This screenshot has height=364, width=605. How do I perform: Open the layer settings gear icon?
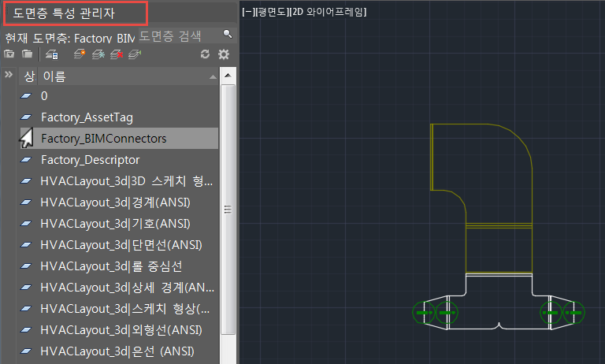224,54
